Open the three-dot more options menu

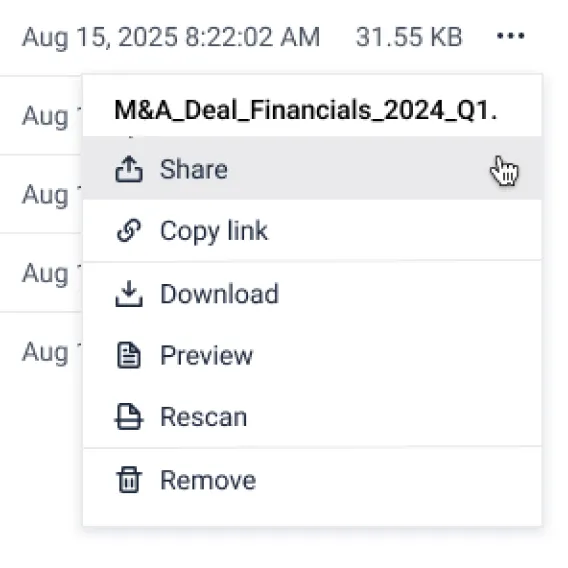[511, 36]
